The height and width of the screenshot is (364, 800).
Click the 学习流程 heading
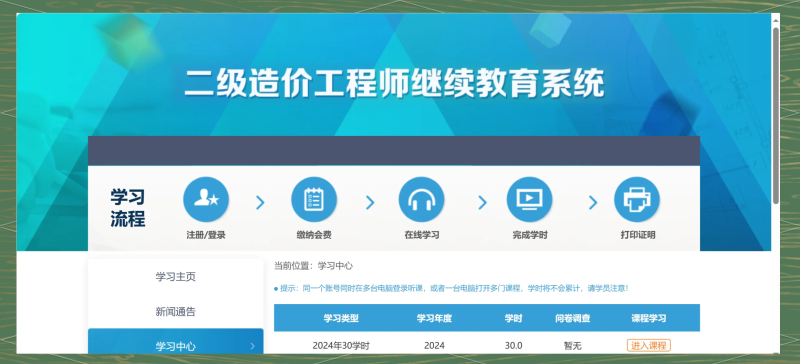coord(128,207)
